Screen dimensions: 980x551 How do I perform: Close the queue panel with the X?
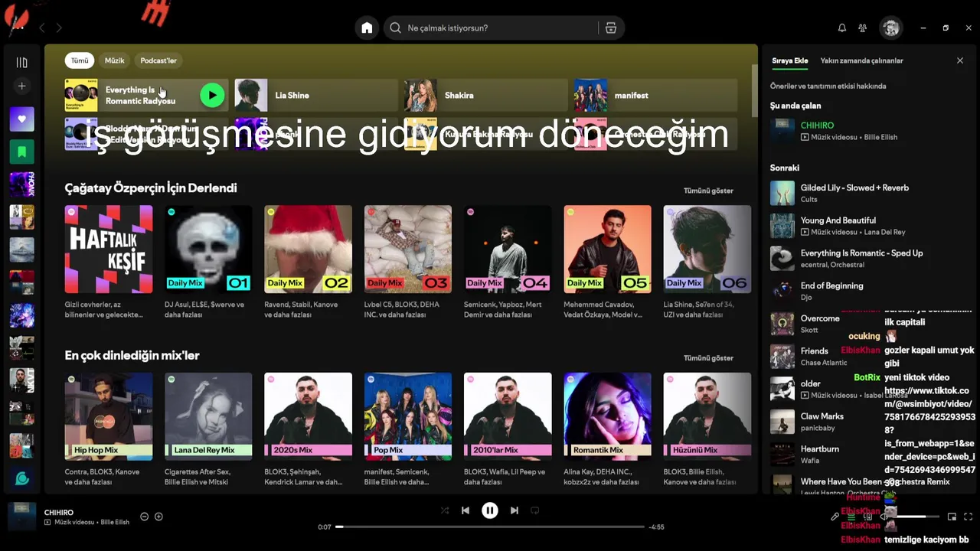coord(960,60)
